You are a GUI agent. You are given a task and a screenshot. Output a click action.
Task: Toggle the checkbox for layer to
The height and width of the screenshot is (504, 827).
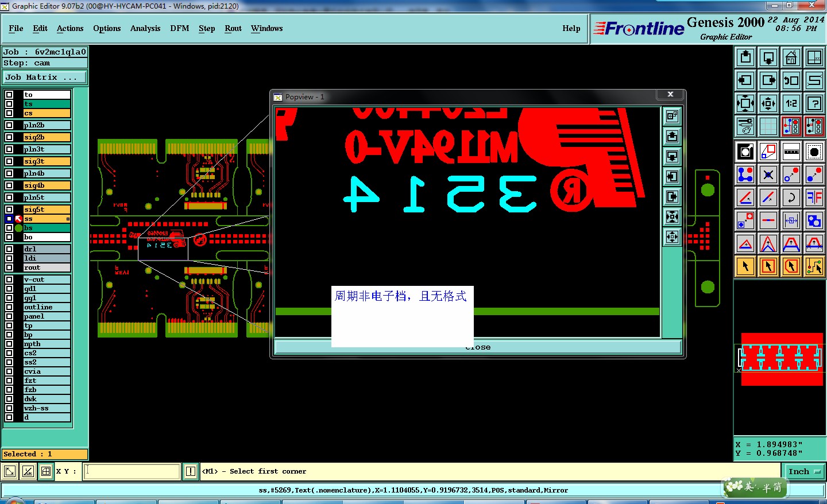click(x=9, y=95)
